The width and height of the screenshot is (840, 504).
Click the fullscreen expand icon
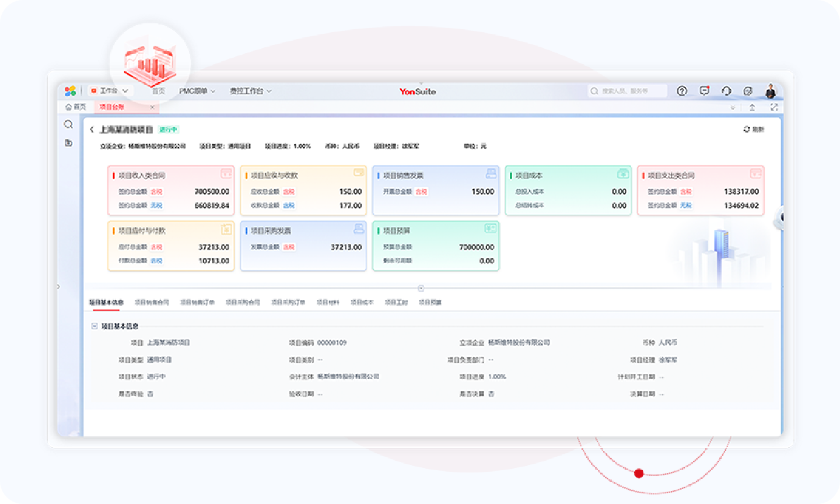(x=774, y=107)
